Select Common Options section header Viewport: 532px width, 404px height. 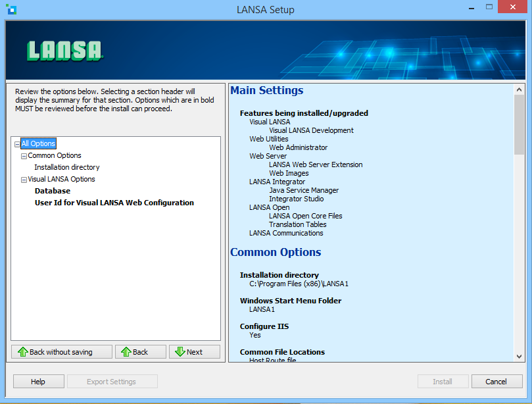pyautogui.click(x=55, y=155)
